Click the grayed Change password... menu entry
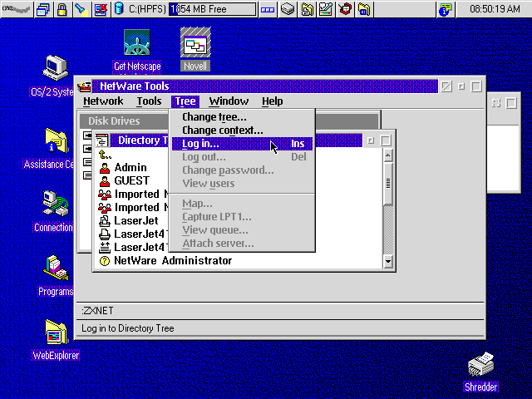This screenshot has height=399, width=532. tap(242, 170)
